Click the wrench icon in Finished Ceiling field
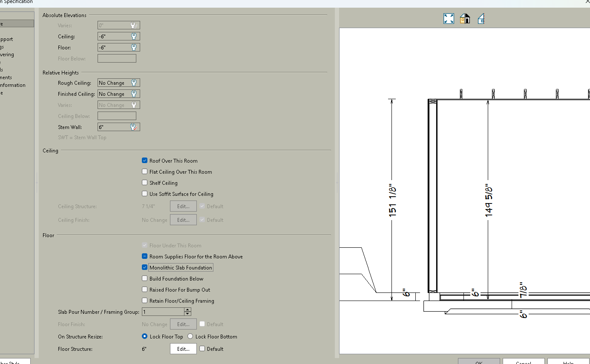Viewport: 590px width, 364px height. click(x=134, y=94)
